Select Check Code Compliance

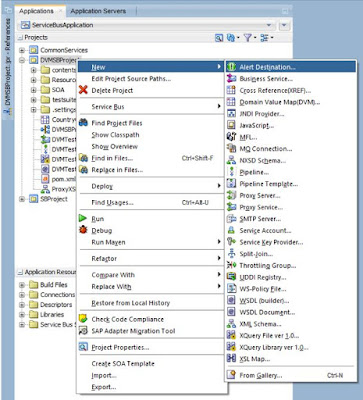click(151, 319)
